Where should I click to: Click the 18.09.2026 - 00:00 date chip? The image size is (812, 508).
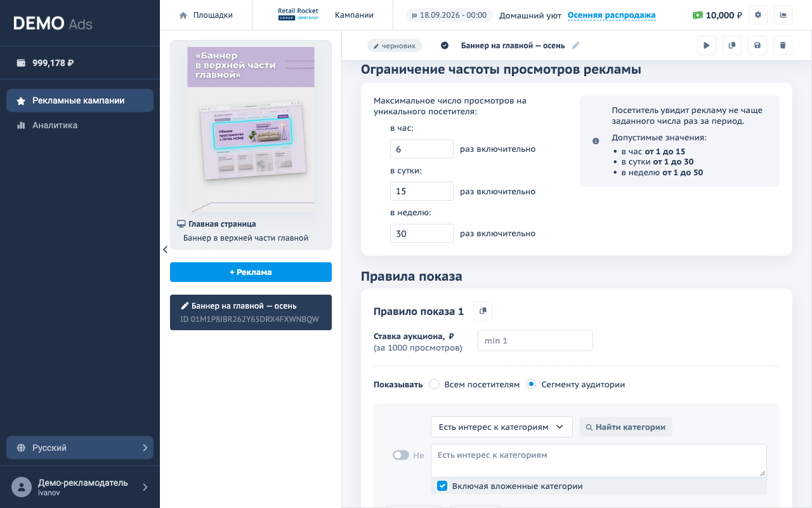pos(450,15)
